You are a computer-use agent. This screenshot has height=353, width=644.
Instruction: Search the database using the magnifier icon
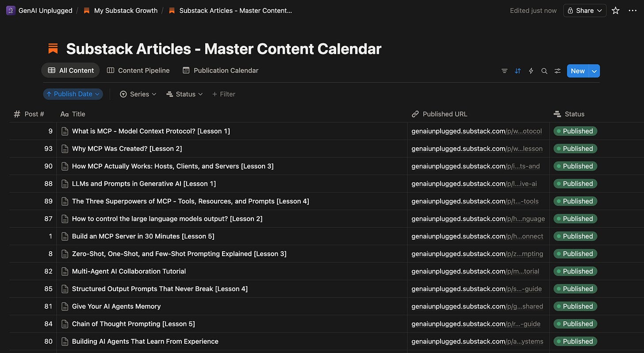544,71
